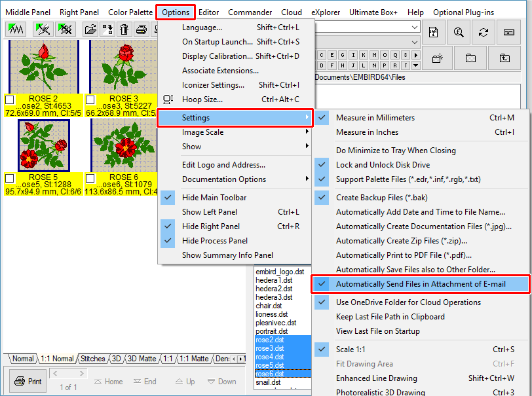Click the right arrow next to drive S
532x396 pixels.
pyautogui.click(x=416, y=55)
